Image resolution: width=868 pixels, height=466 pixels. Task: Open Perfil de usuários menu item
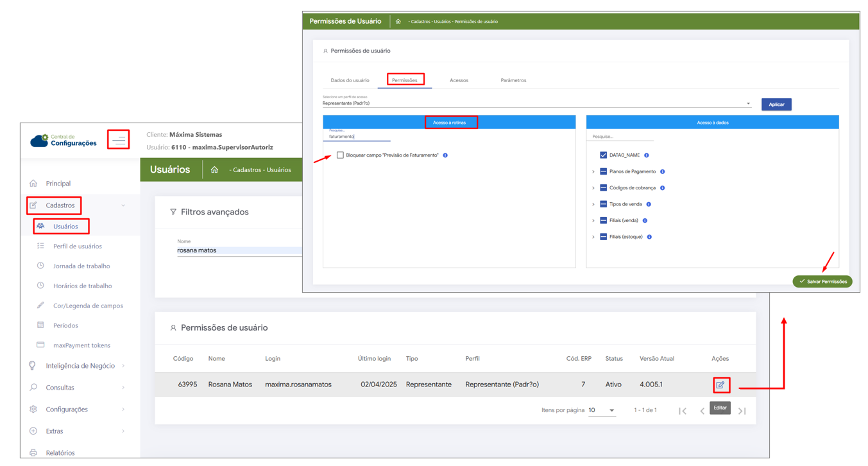(x=77, y=246)
